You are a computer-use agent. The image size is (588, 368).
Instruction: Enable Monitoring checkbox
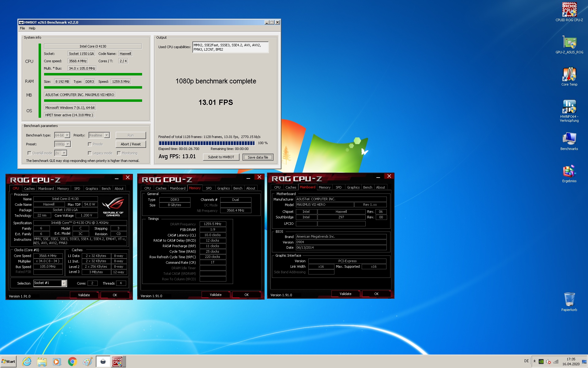[x=119, y=153]
